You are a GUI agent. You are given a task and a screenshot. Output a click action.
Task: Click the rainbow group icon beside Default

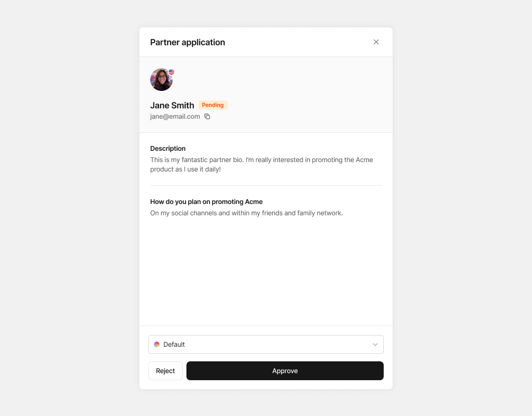pos(157,344)
